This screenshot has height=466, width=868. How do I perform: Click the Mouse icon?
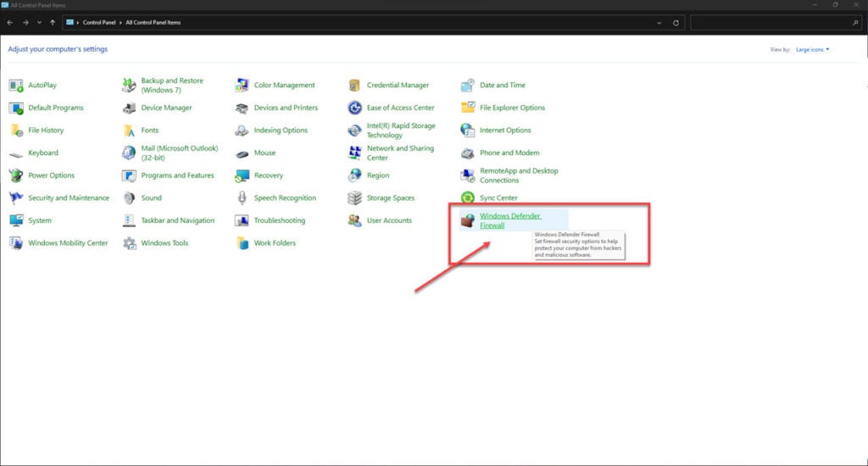242,154
